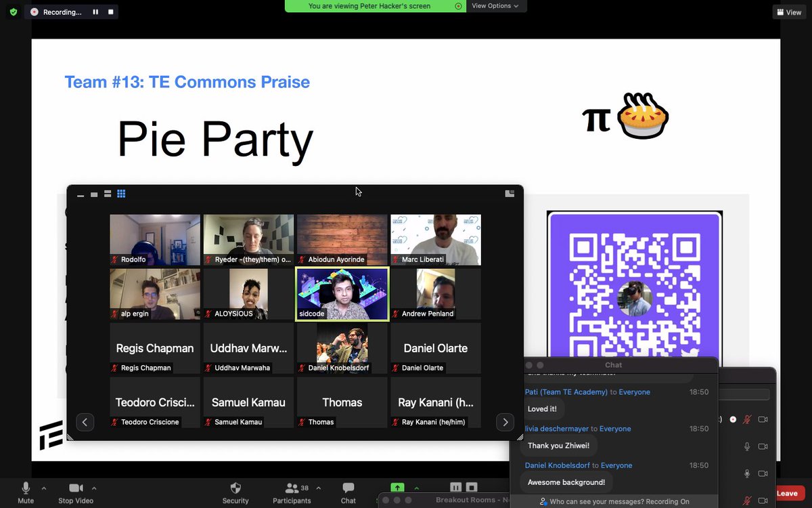Viewport: 812px width, 508px height.
Task: Click the 'Pie Party' slide title
Action: 215,140
